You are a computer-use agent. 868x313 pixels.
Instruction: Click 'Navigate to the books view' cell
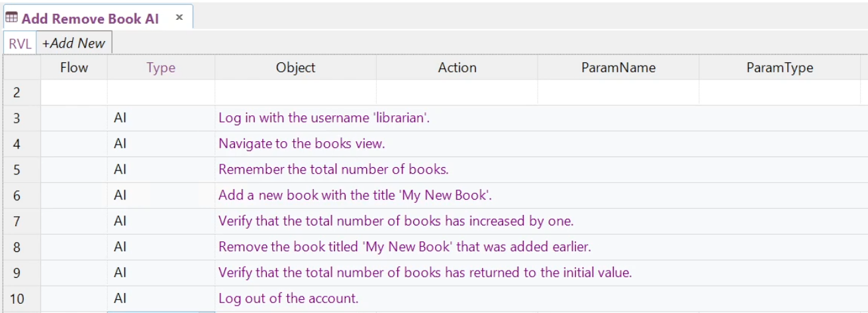point(301,144)
